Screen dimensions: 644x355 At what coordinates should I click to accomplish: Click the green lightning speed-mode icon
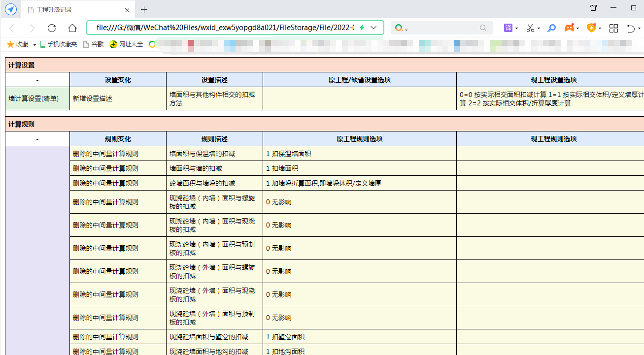coord(362,28)
